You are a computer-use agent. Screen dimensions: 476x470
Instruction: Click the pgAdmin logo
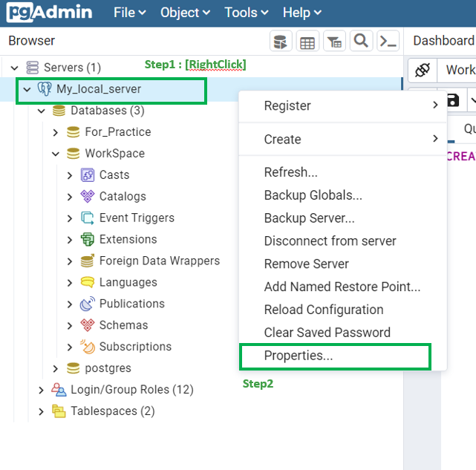click(x=49, y=13)
